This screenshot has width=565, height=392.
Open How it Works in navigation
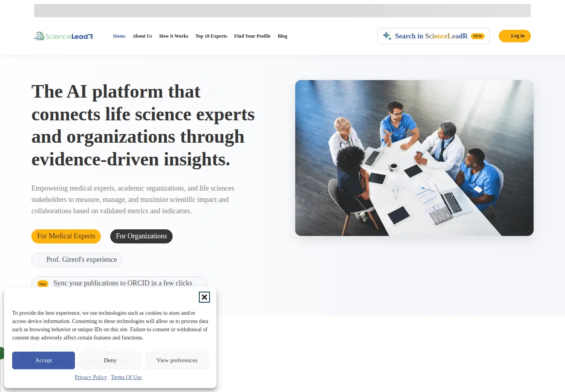174,36
